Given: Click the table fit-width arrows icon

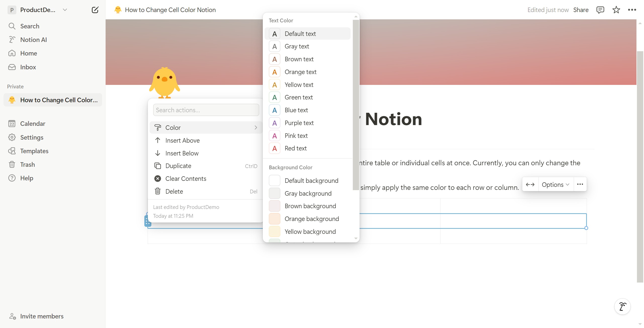Looking at the screenshot, I should tap(530, 184).
